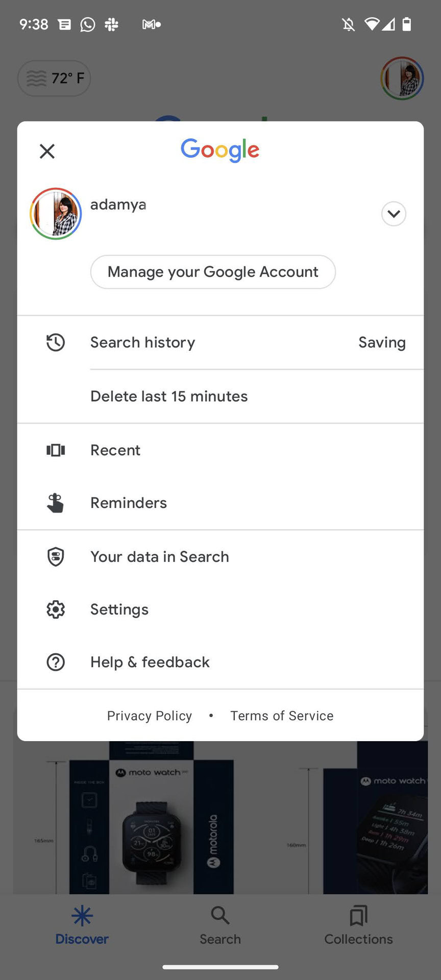Open the Terms of Service link
The width and height of the screenshot is (441, 980).
click(x=282, y=716)
